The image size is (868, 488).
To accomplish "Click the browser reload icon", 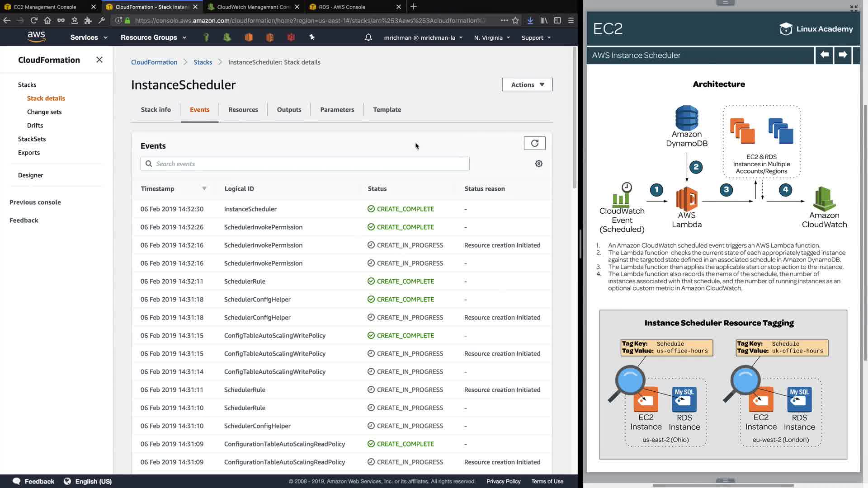I will pyautogui.click(x=34, y=20).
